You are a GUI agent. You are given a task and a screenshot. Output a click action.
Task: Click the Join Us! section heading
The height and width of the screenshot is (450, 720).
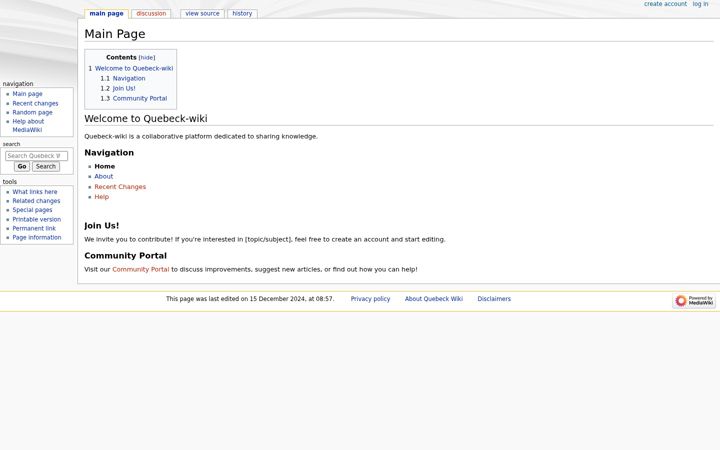tap(101, 226)
